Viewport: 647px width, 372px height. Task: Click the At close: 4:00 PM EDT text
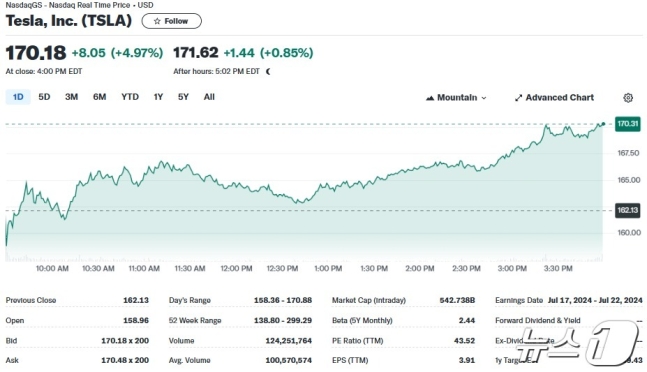click(44, 71)
